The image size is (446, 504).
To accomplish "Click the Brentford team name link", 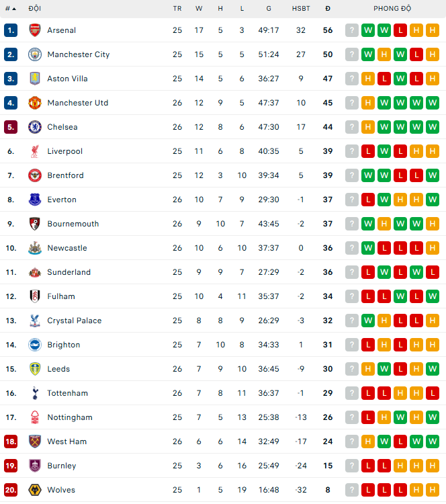I will pyautogui.click(x=65, y=175).
